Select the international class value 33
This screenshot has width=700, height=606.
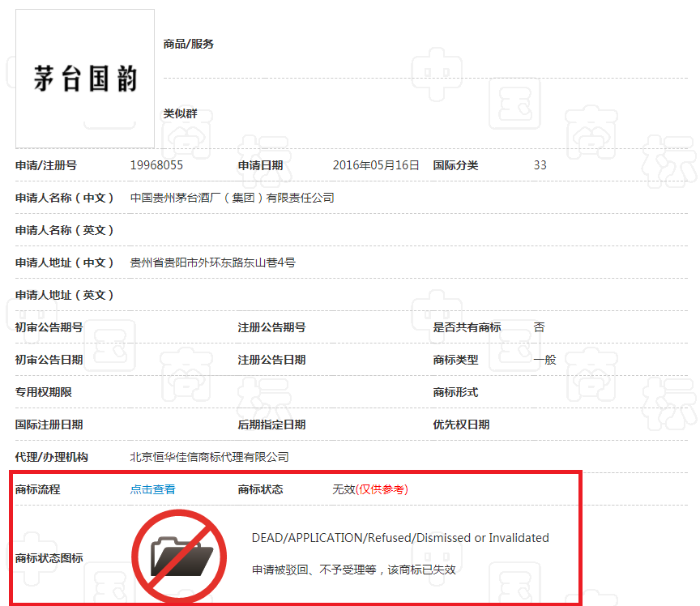coord(540,165)
